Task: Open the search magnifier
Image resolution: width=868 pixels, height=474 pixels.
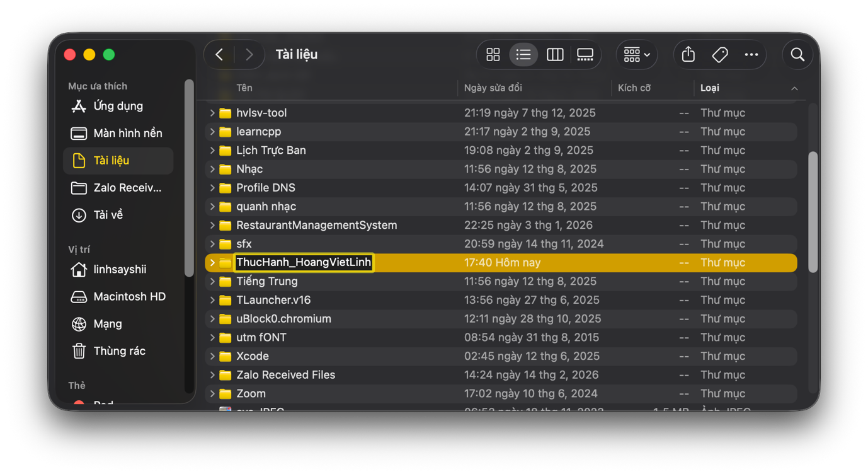Action: (x=797, y=55)
